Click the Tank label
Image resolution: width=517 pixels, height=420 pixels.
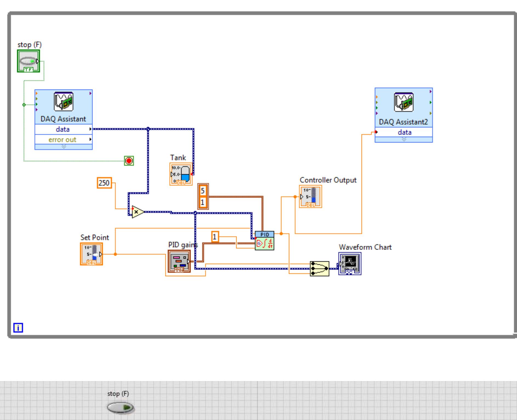(178, 158)
